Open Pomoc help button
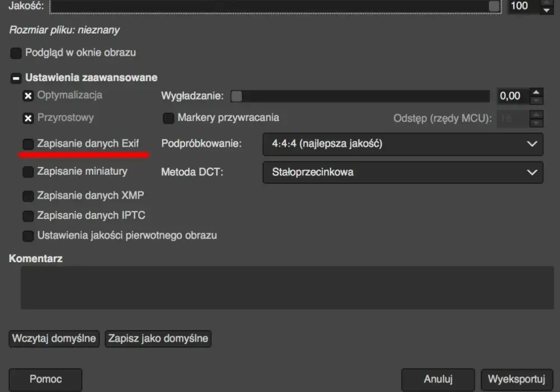 tap(45, 380)
